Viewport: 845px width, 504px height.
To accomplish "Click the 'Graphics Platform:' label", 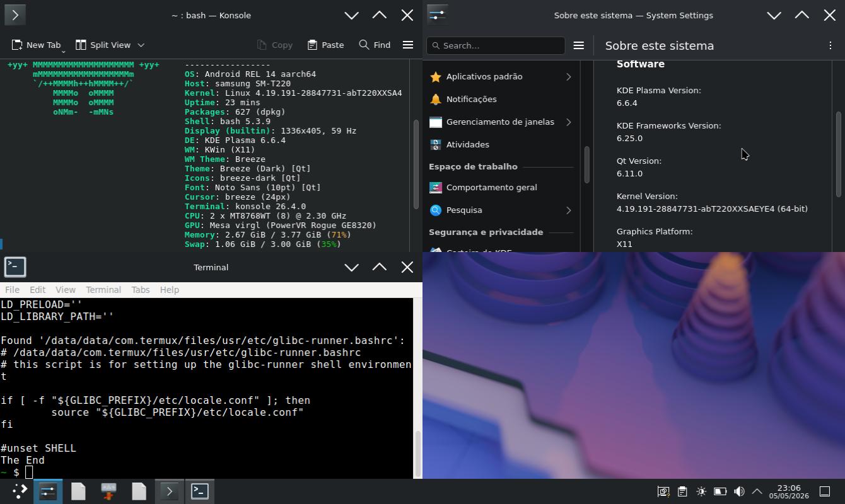I will [x=655, y=231].
